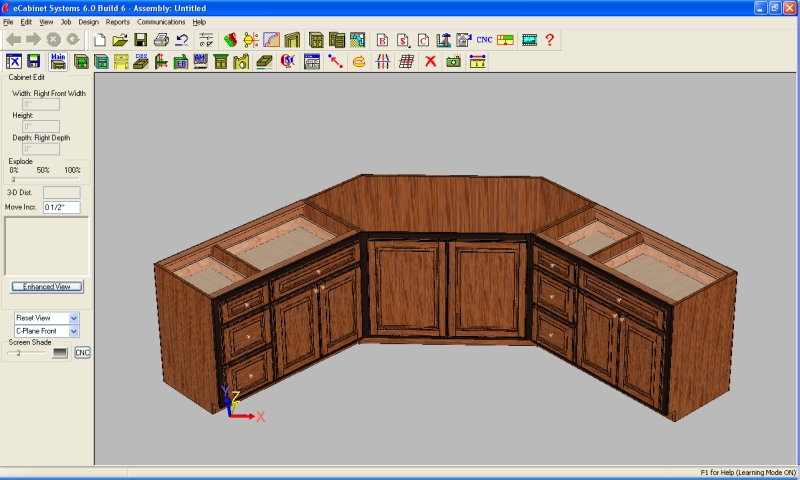Click the small CNC button in side panel
The height and width of the screenshot is (480, 800).
coord(82,352)
